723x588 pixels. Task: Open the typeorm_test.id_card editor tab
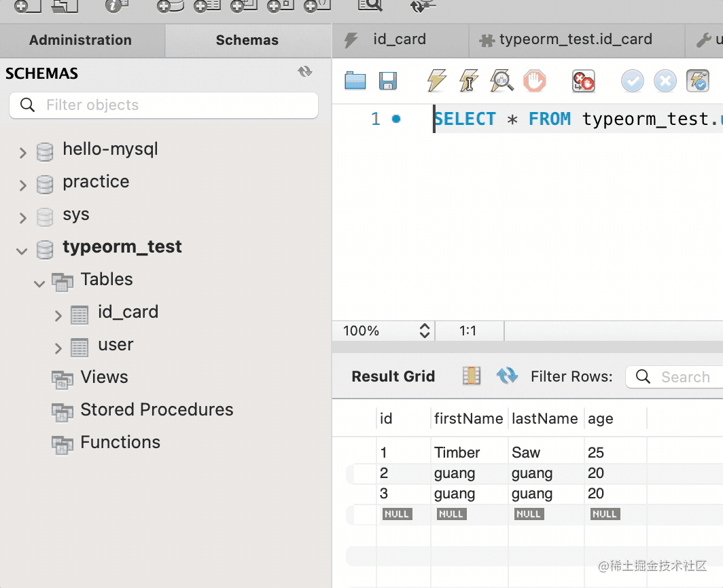575,40
